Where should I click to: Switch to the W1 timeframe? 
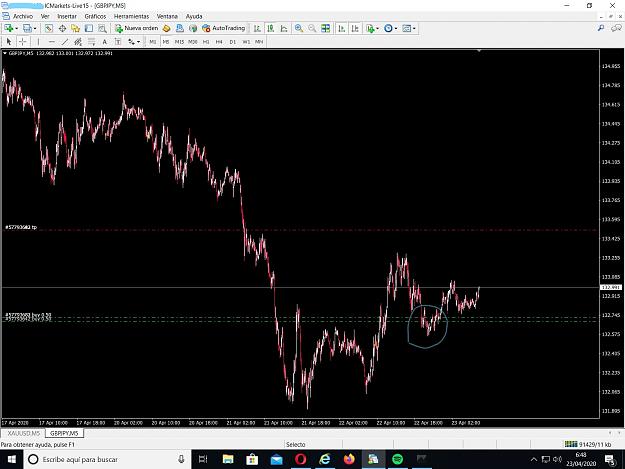pyautogui.click(x=246, y=41)
